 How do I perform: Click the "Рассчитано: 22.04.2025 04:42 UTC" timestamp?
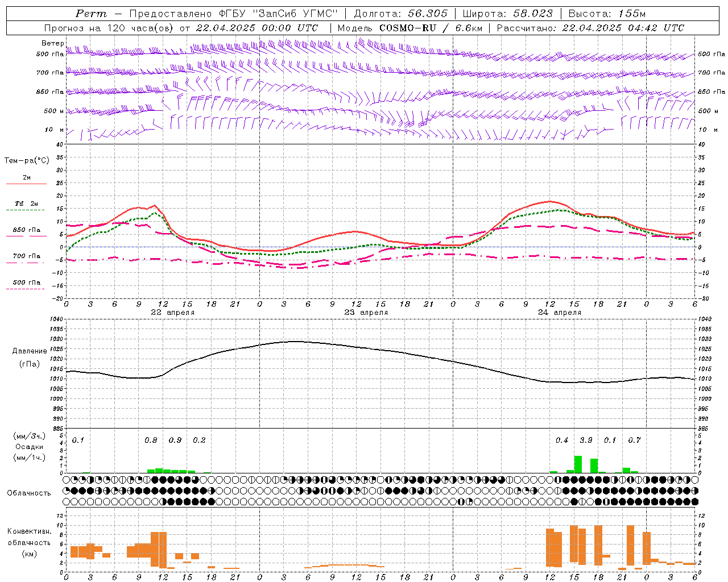tap(590, 28)
